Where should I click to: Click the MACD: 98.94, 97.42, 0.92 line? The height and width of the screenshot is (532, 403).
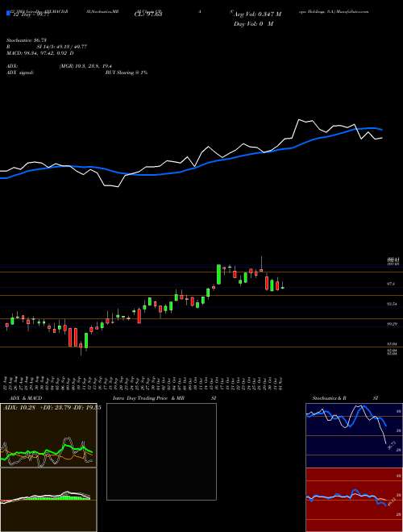pos(40,53)
